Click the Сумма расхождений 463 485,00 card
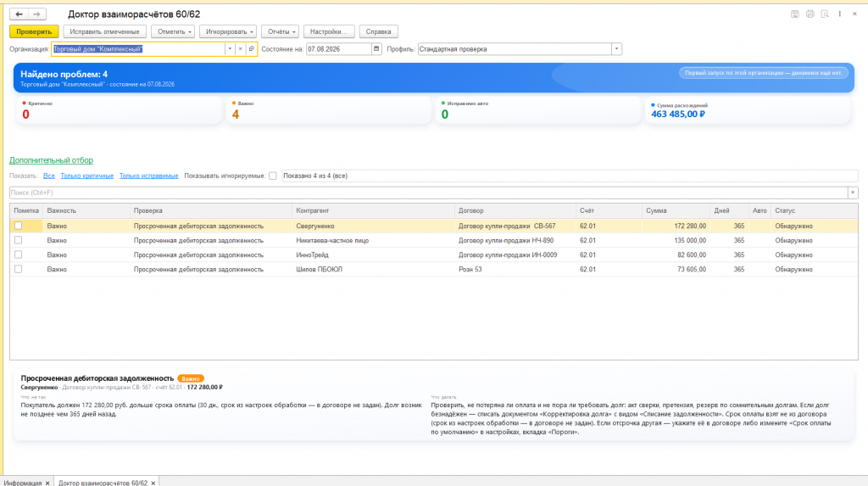 [x=748, y=109]
